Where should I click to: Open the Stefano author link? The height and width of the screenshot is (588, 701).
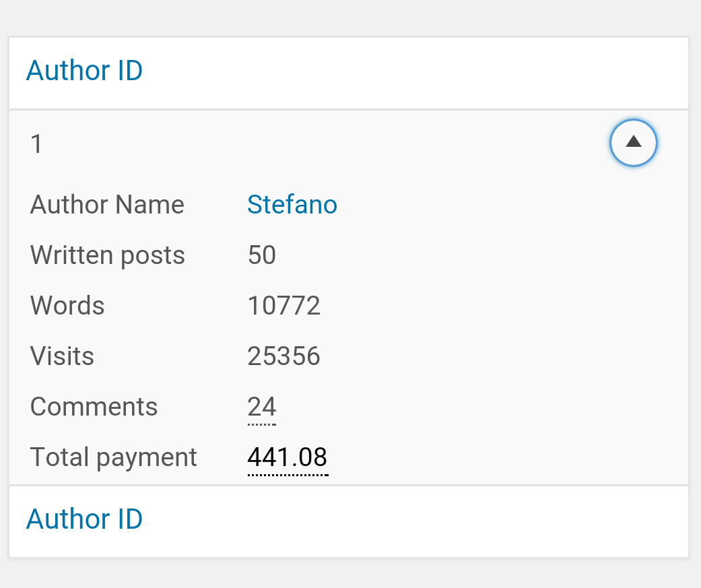click(x=292, y=204)
